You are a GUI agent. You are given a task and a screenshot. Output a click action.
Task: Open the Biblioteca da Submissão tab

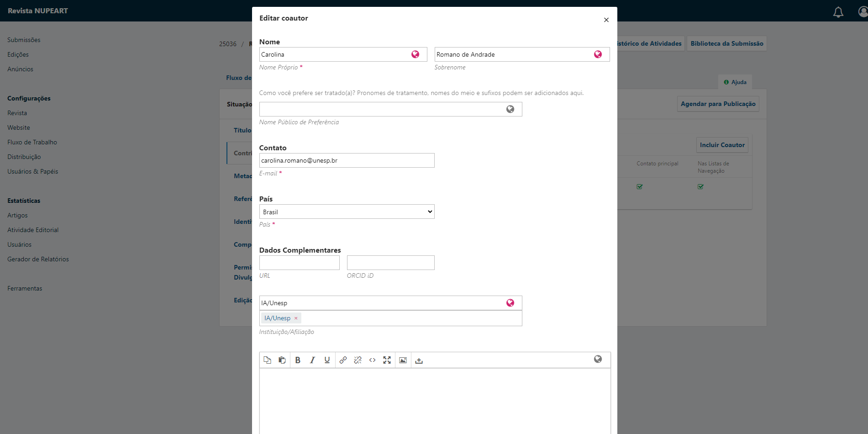726,43
